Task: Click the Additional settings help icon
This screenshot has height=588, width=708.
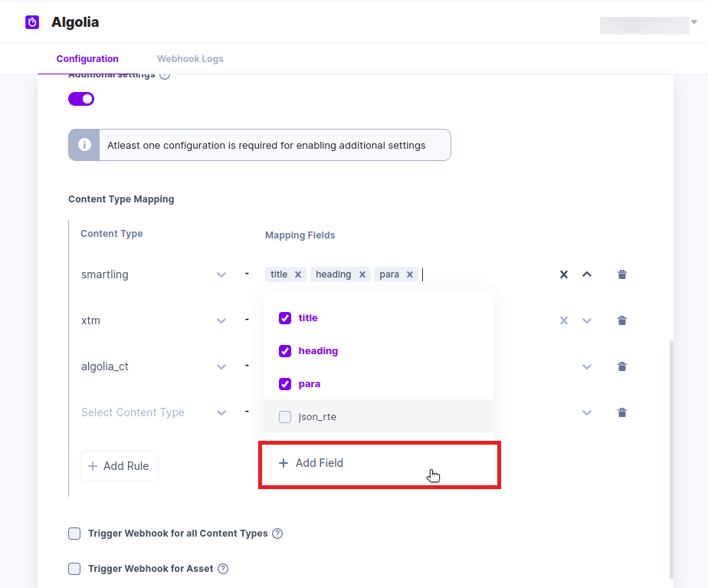Action: (165, 75)
